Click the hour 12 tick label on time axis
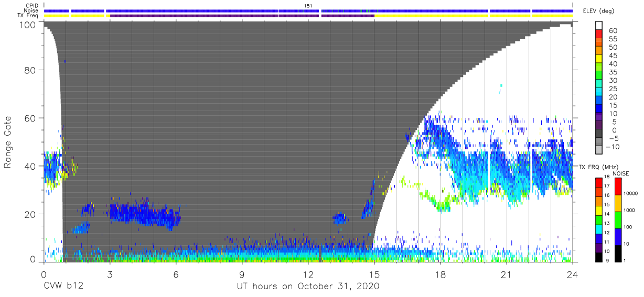Screen dimensions: 644x297 [308, 274]
